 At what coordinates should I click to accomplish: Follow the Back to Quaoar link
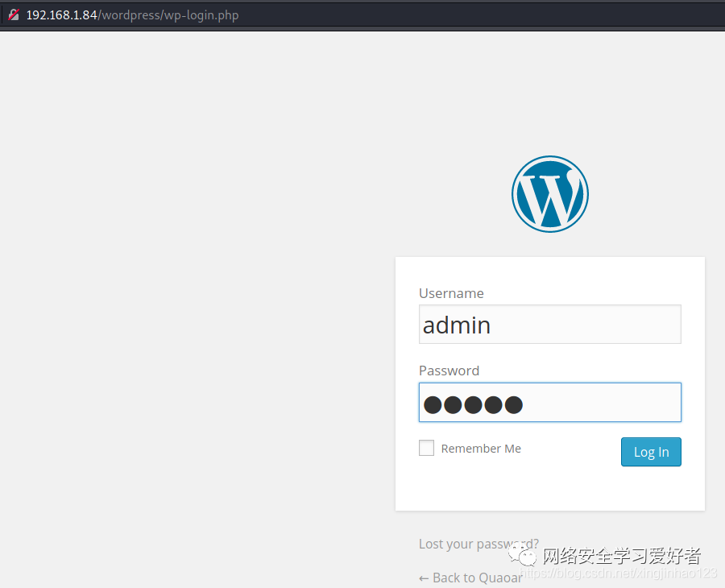click(x=470, y=578)
